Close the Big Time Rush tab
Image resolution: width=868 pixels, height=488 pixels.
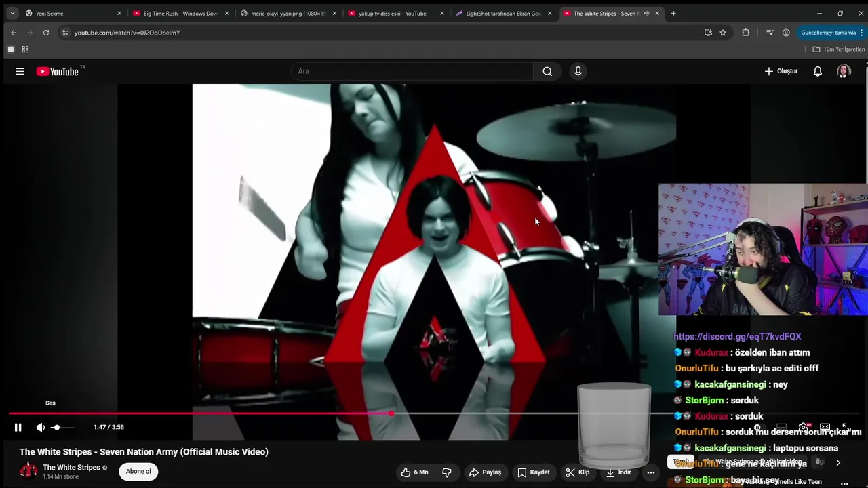point(226,13)
